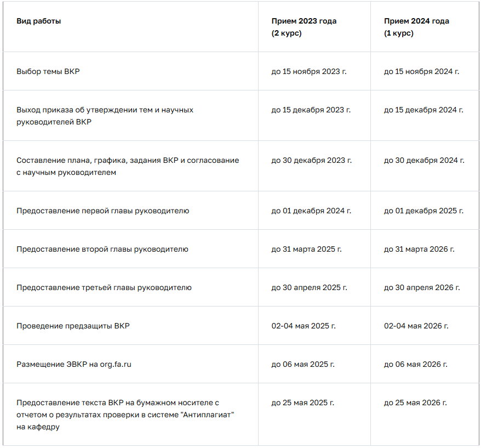The height and width of the screenshot is (448, 481).
Task: Click the date "до 06 мая 2026 г."
Action: [416, 364]
